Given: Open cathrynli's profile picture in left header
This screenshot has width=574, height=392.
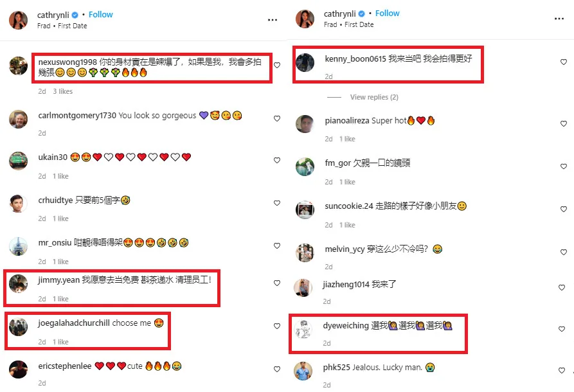Looking at the screenshot, I should [18, 20].
